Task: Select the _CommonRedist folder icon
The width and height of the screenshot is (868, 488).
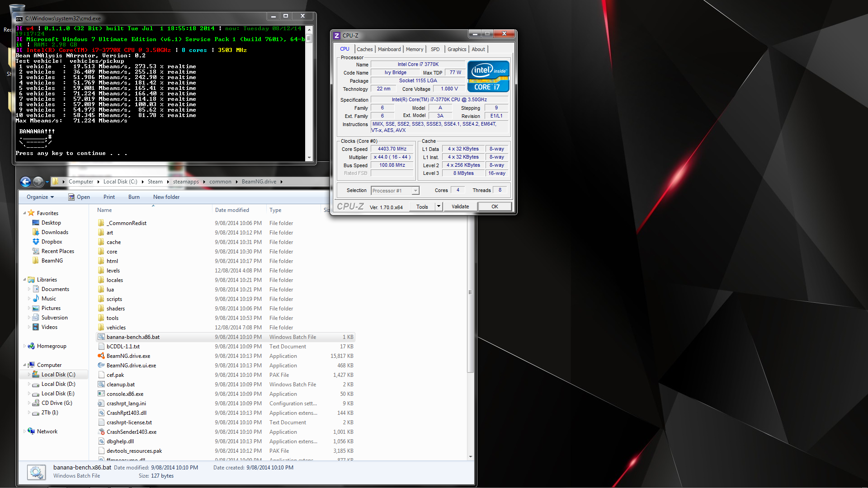Action: [x=101, y=223]
